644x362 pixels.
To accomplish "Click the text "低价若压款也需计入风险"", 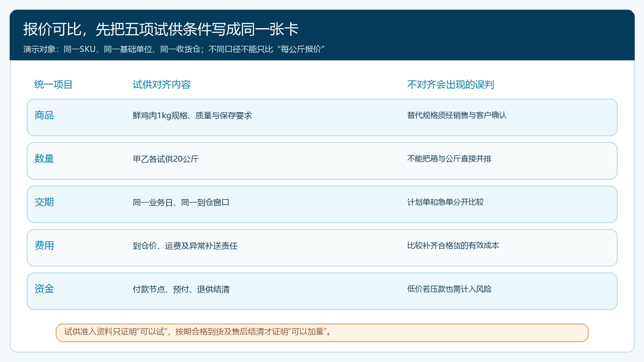I will pyautogui.click(x=449, y=289).
